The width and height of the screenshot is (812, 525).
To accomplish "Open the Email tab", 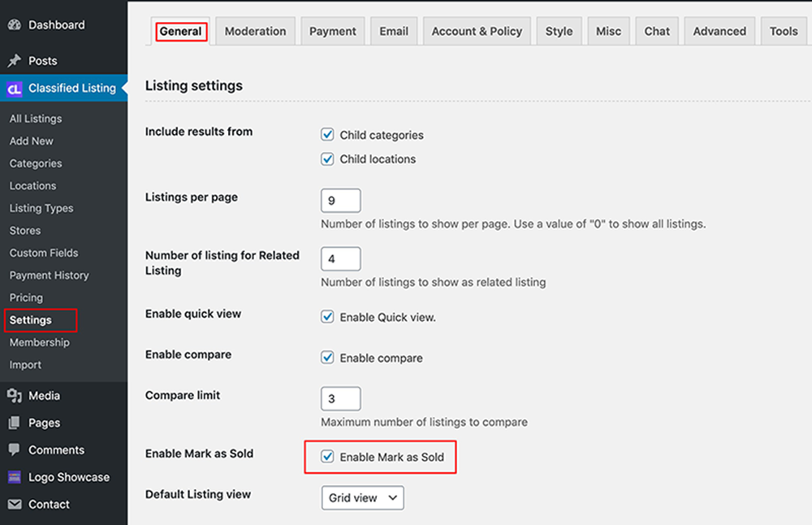I will 394,31.
